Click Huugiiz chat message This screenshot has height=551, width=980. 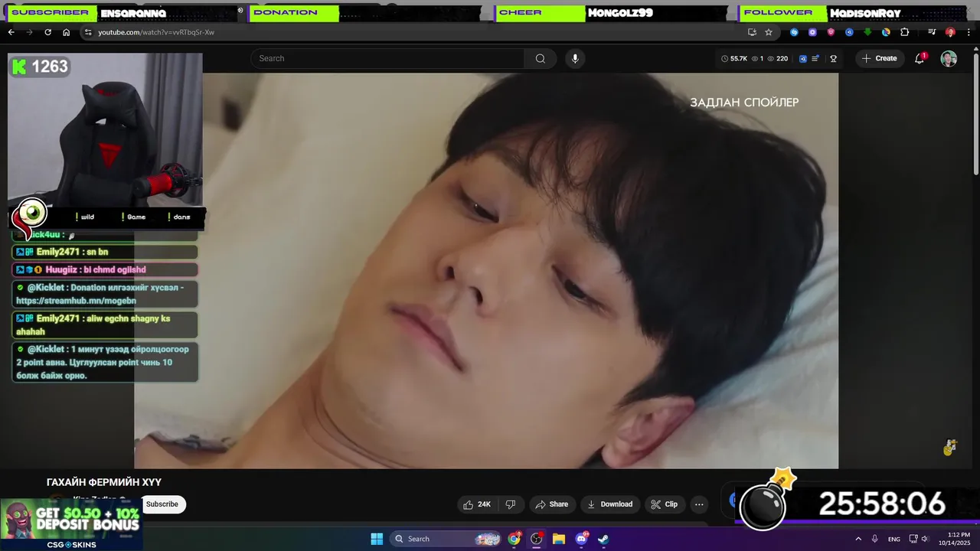point(105,269)
